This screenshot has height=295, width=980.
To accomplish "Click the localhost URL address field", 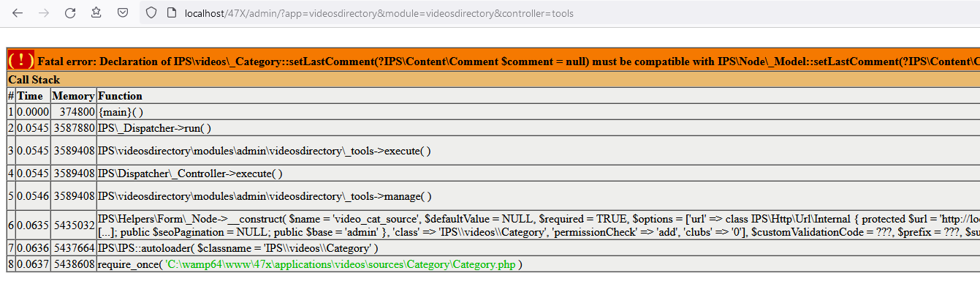I will pos(380,13).
